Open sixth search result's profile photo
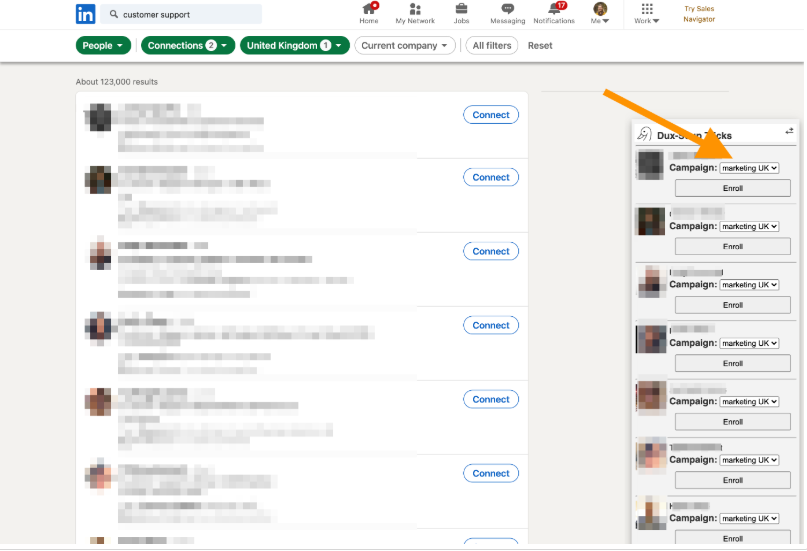 [x=99, y=476]
